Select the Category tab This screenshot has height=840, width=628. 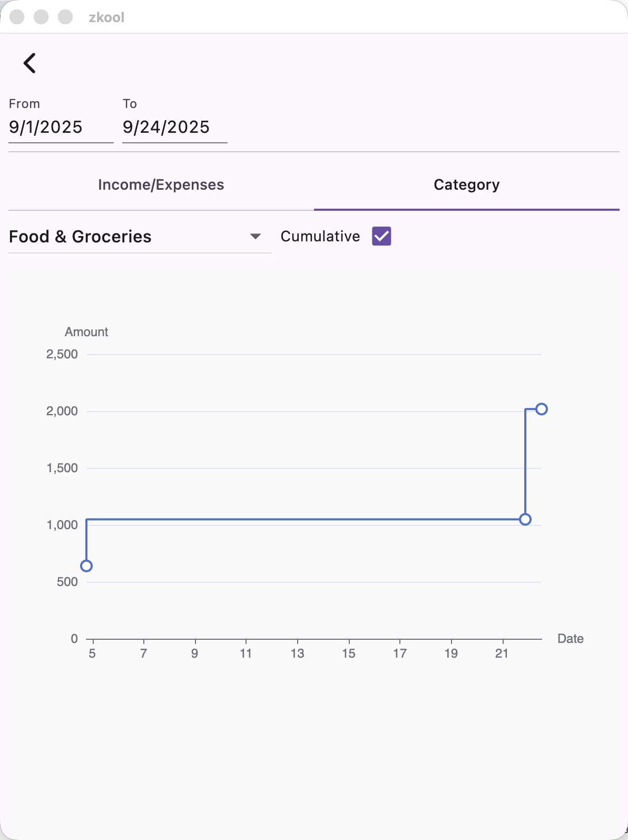(x=466, y=185)
